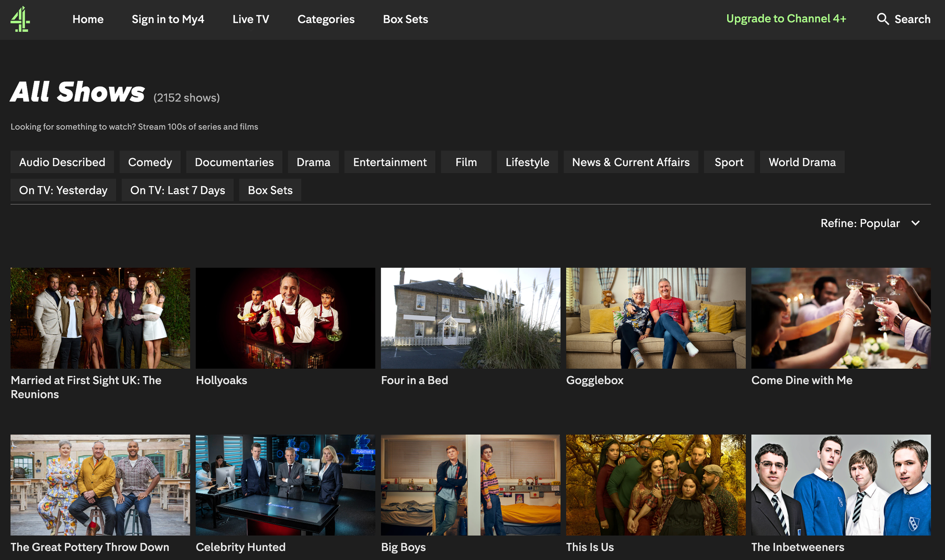This screenshot has width=945, height=560.
Task: Open the Categories menu item
Action: tap(326, 19)
